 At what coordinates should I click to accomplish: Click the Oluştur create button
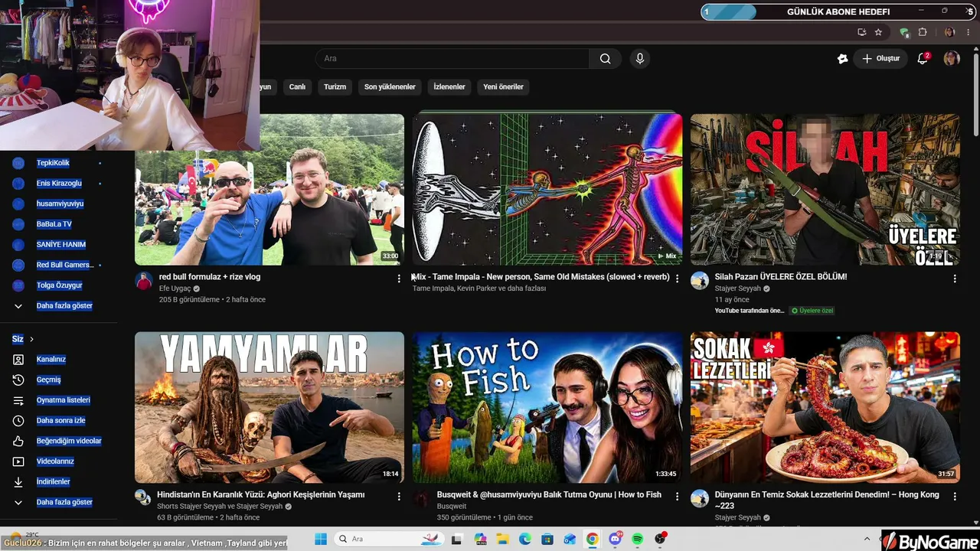tap(880, 59)
